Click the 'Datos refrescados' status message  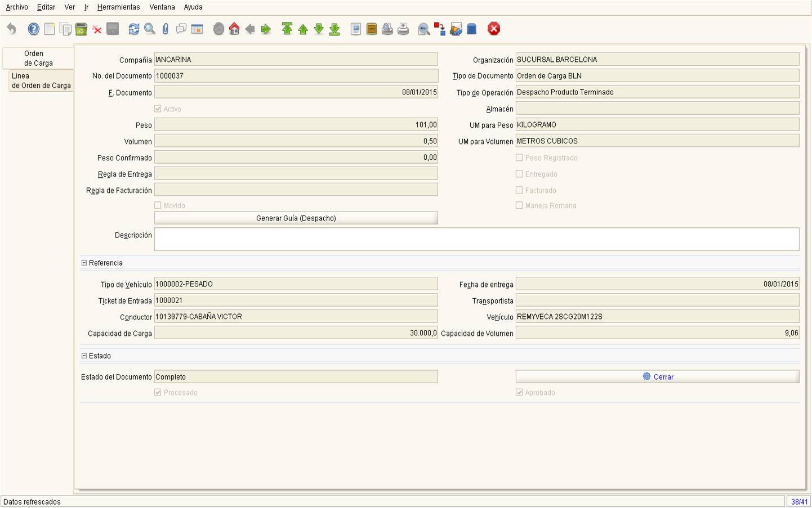(32, 502)
